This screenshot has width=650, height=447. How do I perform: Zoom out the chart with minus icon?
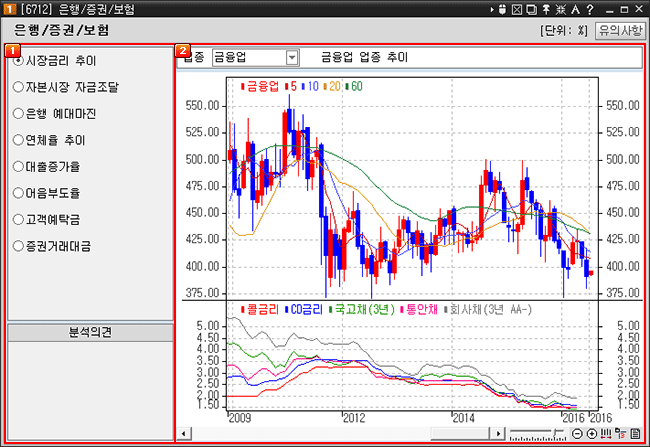pos(577,434)
